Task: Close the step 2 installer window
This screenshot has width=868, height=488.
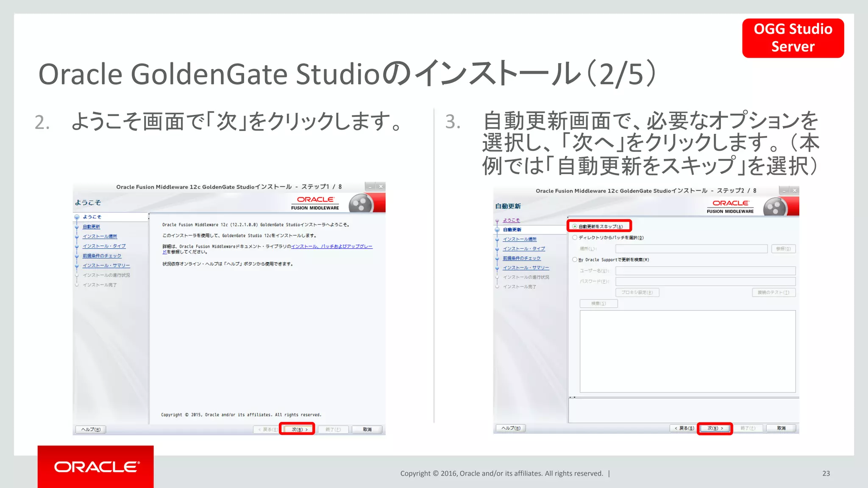Action: tap(795, 191)
